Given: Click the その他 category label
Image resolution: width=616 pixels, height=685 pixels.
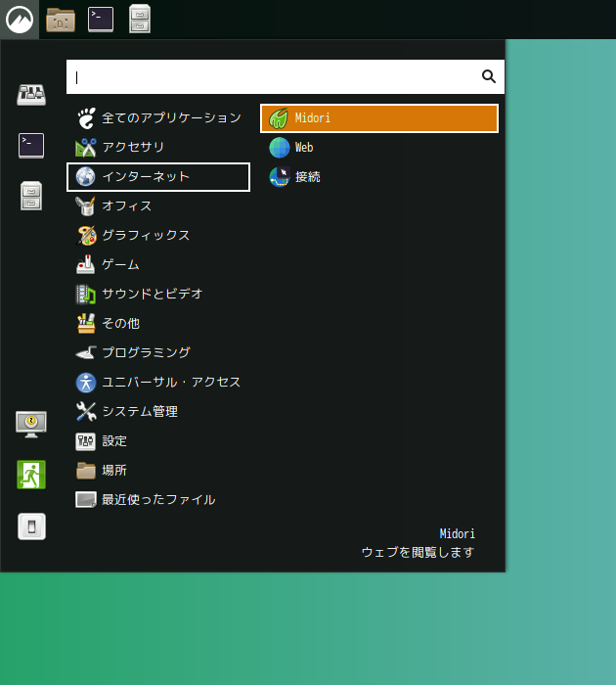Looking at the screenshot, I should point(120,323).
